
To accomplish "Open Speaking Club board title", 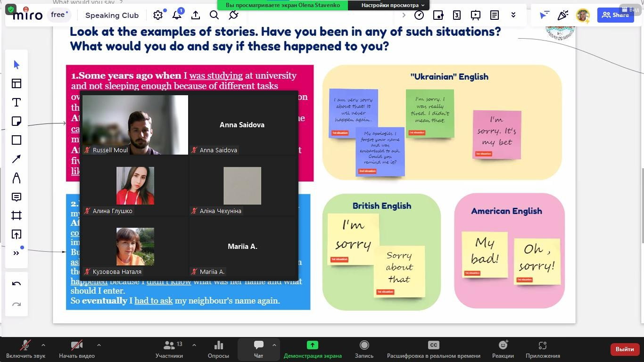I will coord(112,15).
